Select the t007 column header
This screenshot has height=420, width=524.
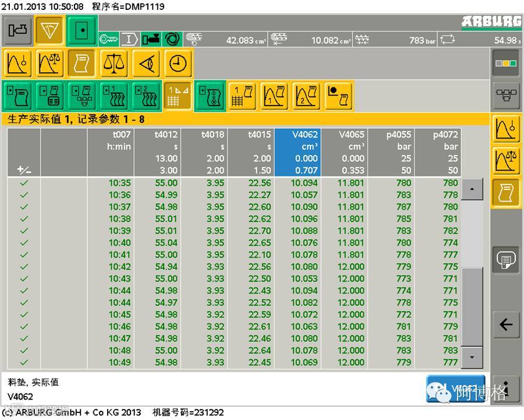(x=111, y=152)
